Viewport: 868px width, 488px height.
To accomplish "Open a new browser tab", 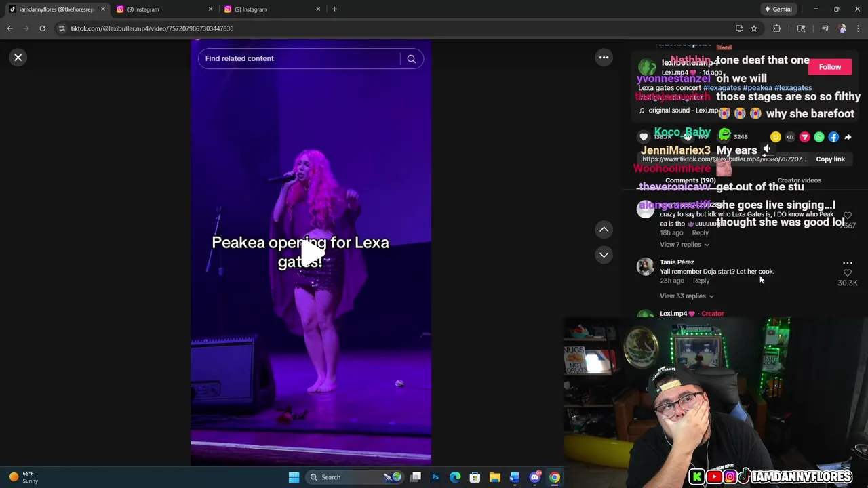I will click(x=334, y=9).
